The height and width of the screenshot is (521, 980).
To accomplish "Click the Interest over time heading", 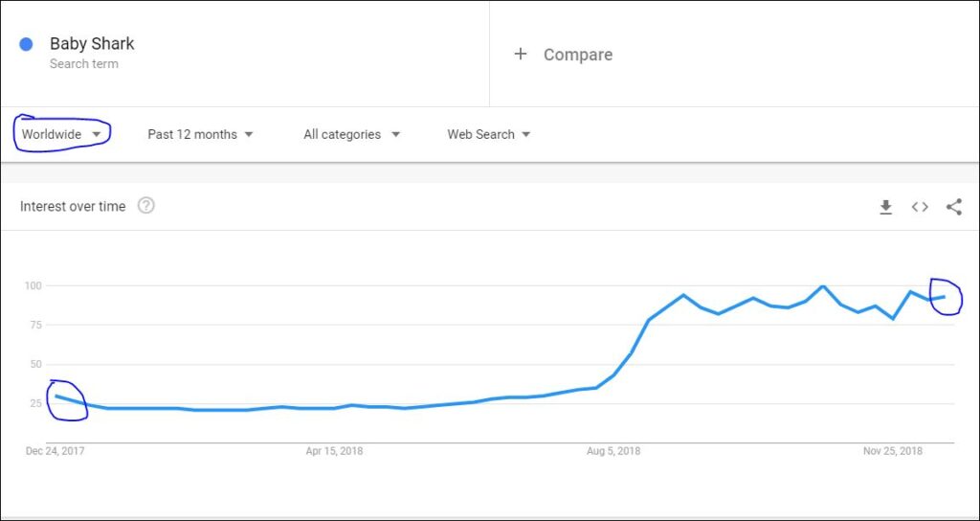I will click(x=73, y=207).
